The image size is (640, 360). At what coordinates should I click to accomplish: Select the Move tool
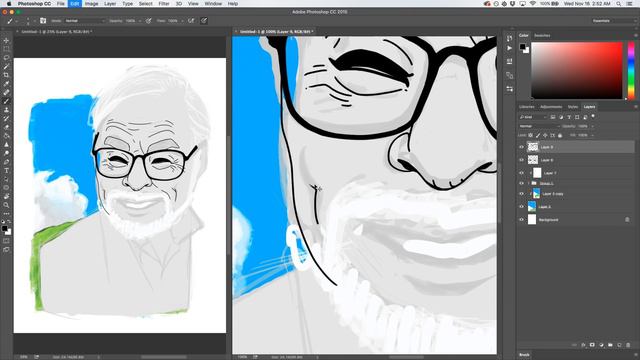[6, 40]
